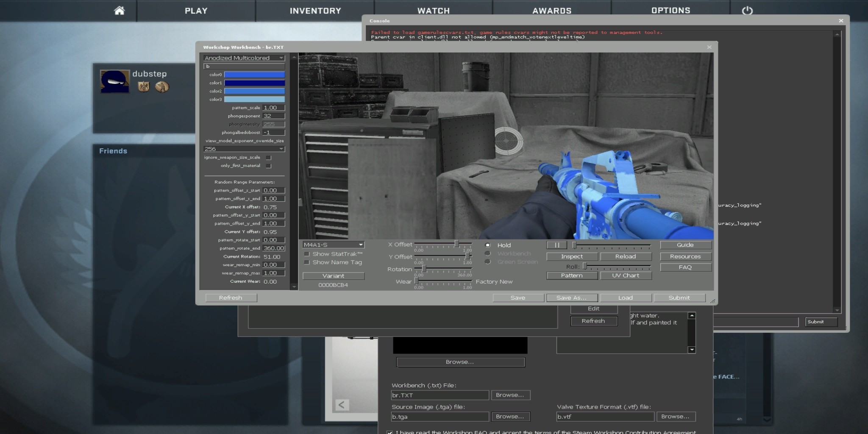Open the Resources button
The width and height of the screenshot is (868, 434).
[685, 256]
